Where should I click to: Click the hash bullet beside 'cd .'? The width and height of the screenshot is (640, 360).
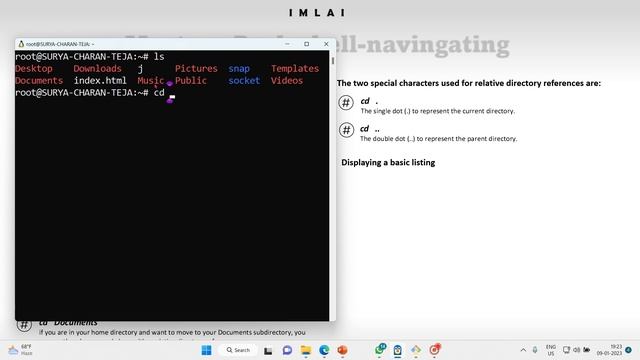(x=346, y=102)
